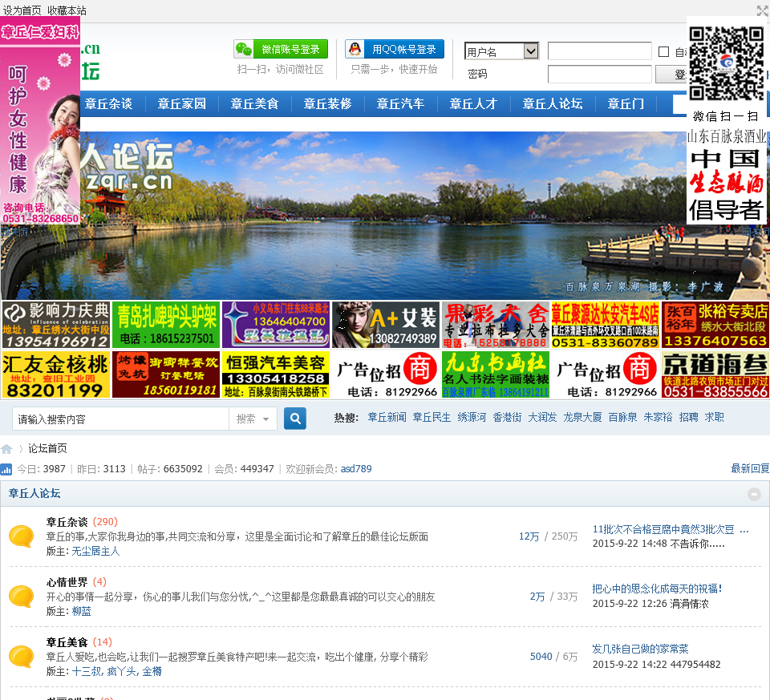Open the 心情世界 forum board title
This screenshot has width=770, height=700.
point(67,582)
